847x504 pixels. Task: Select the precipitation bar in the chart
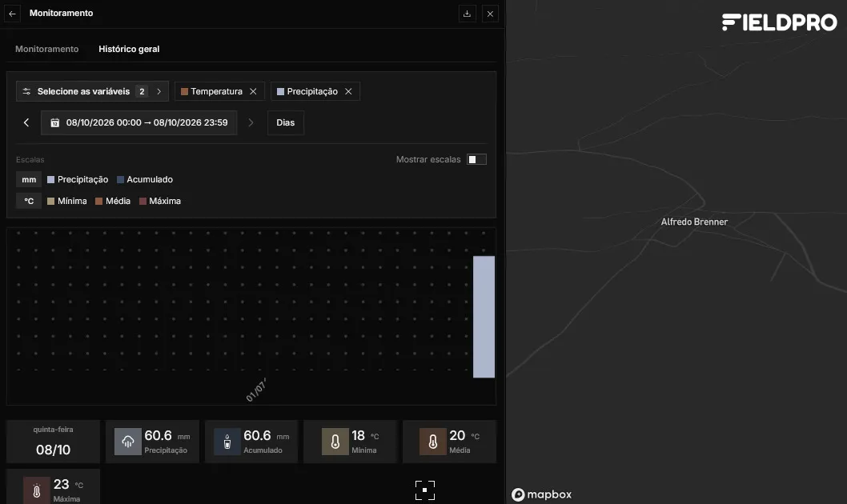tap(484, 317)
